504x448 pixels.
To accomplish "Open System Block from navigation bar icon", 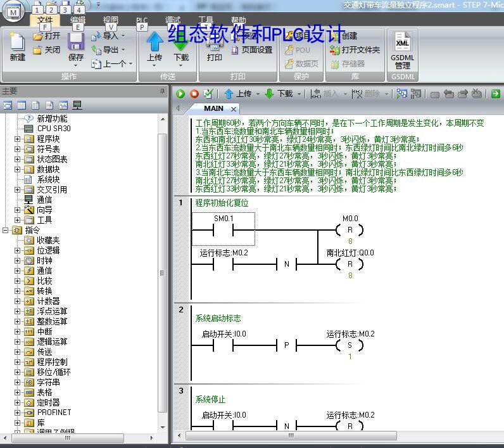I will pos(63,105).
